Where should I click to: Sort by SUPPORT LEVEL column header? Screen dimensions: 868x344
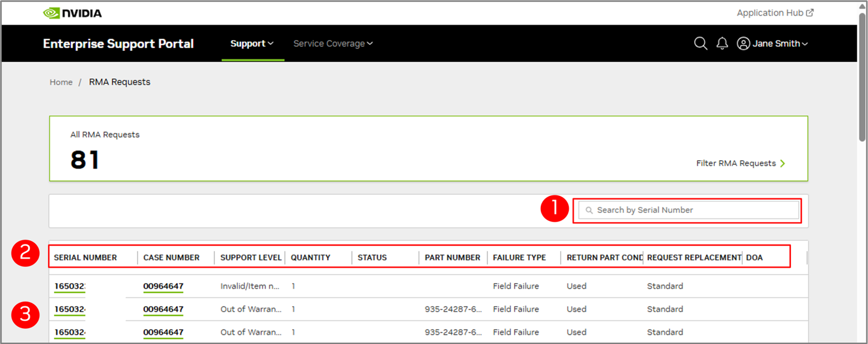pyautogui.click(x=251, y=257)
